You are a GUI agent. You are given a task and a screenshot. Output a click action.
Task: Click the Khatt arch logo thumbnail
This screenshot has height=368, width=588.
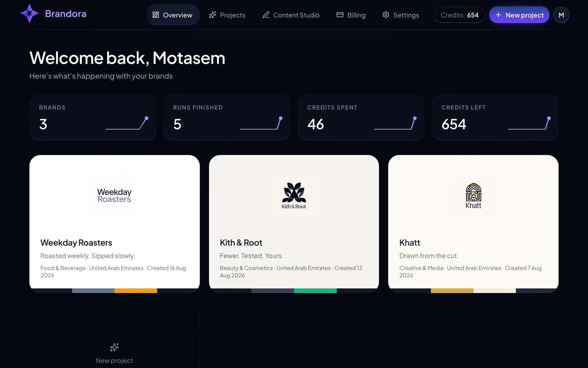[x=473, y=195]
